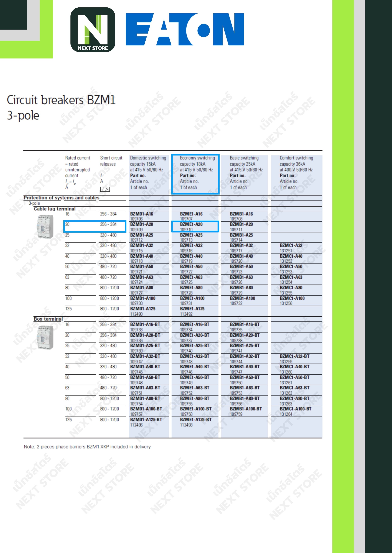This screenshot has height=553, width=392.
Task: Click part number BZME1-A125-BT
Action: pyautogui.click(x=196, y=420)
